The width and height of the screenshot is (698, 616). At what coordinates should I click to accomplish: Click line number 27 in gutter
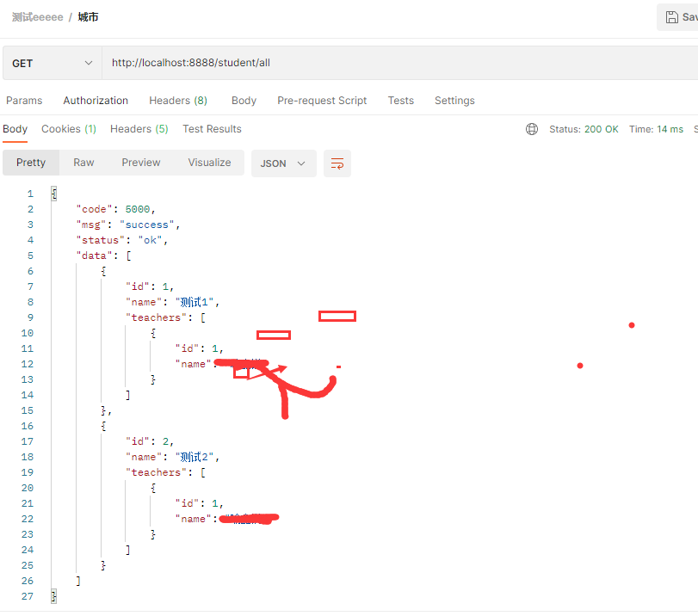pos(28,596)
